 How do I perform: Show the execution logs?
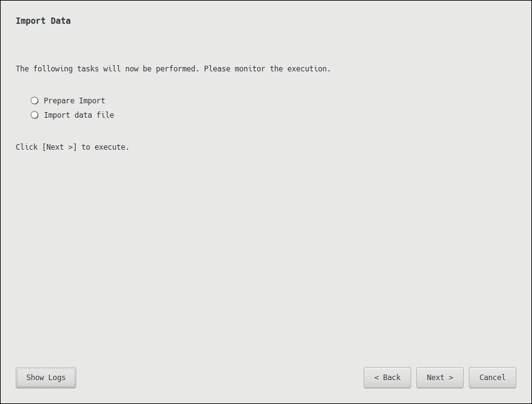[x=46, y=378]
